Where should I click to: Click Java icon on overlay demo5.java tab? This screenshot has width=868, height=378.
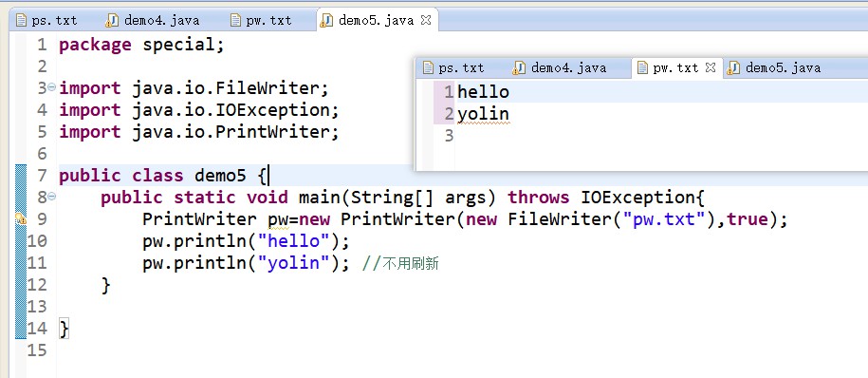coord(733,68)
